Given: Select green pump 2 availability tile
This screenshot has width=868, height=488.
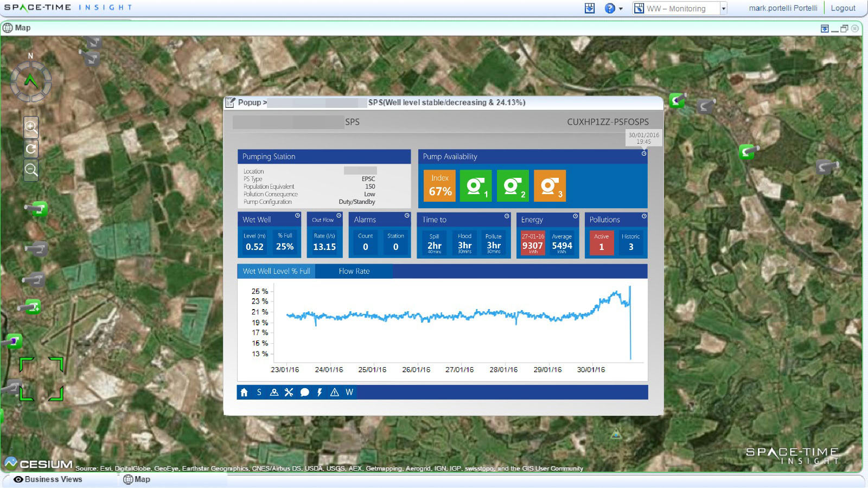Looking at the screenshot, I should tap(513, 185).
